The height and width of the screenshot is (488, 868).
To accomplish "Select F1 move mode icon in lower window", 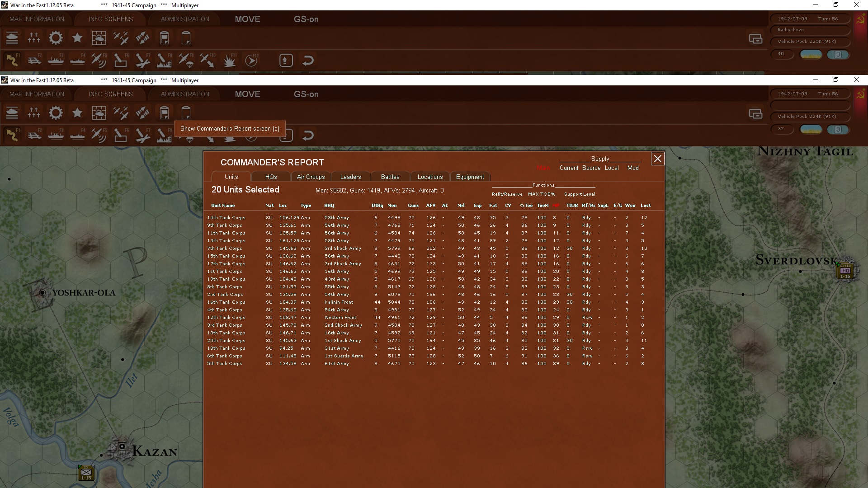I will pos(12,135).
